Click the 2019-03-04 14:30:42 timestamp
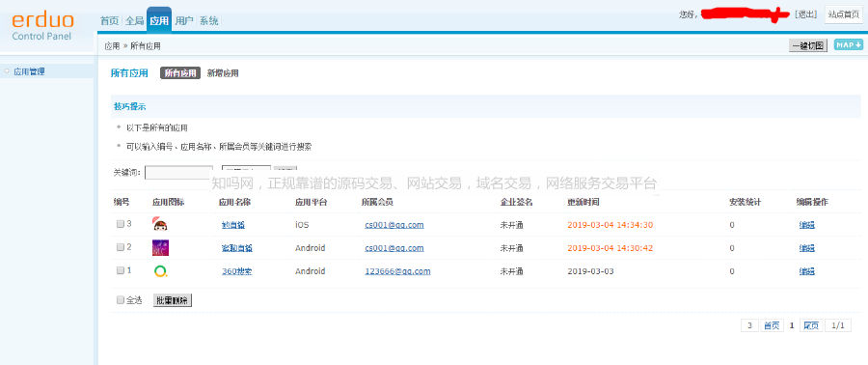 [x=610, y=248]
